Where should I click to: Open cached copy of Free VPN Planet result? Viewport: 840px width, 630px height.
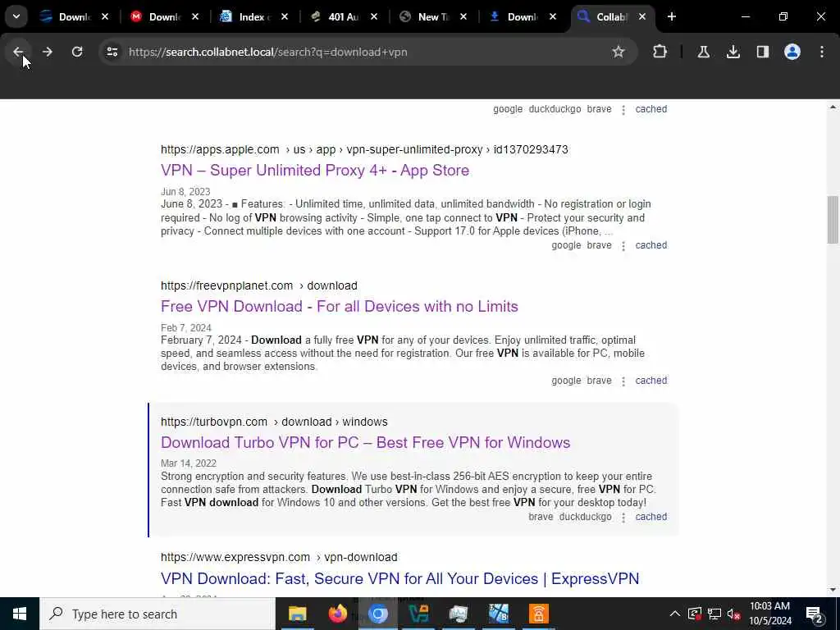[651, 381]
